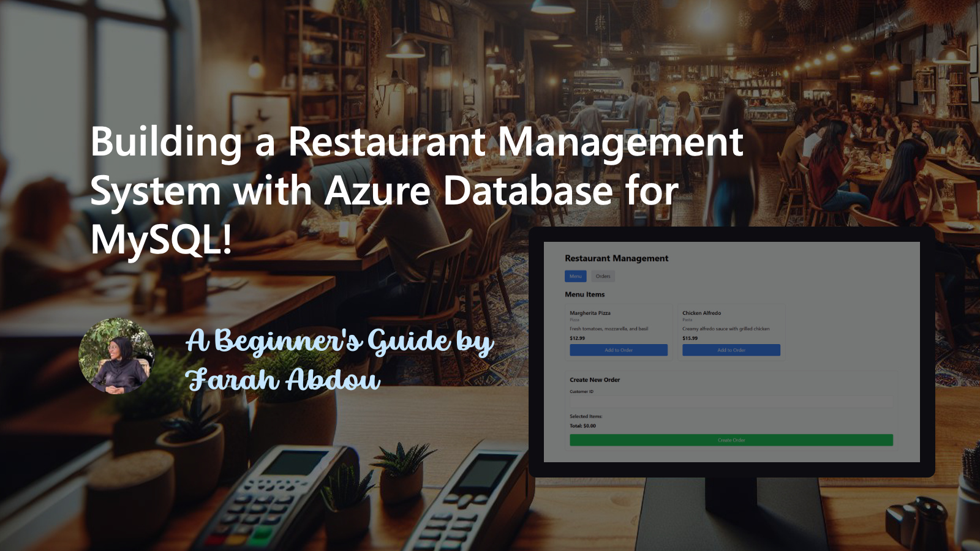Select the Chicken Alfredo menu card
This screenshot has height=551, width=980.
pos(731,331)
